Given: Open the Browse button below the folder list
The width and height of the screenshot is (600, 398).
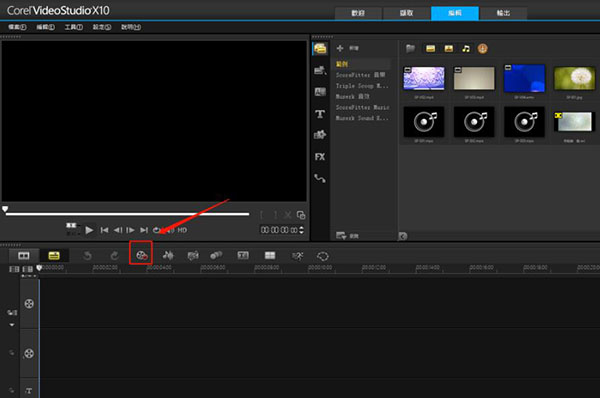Looking at the screenshot, I should (x=347, y=235).
